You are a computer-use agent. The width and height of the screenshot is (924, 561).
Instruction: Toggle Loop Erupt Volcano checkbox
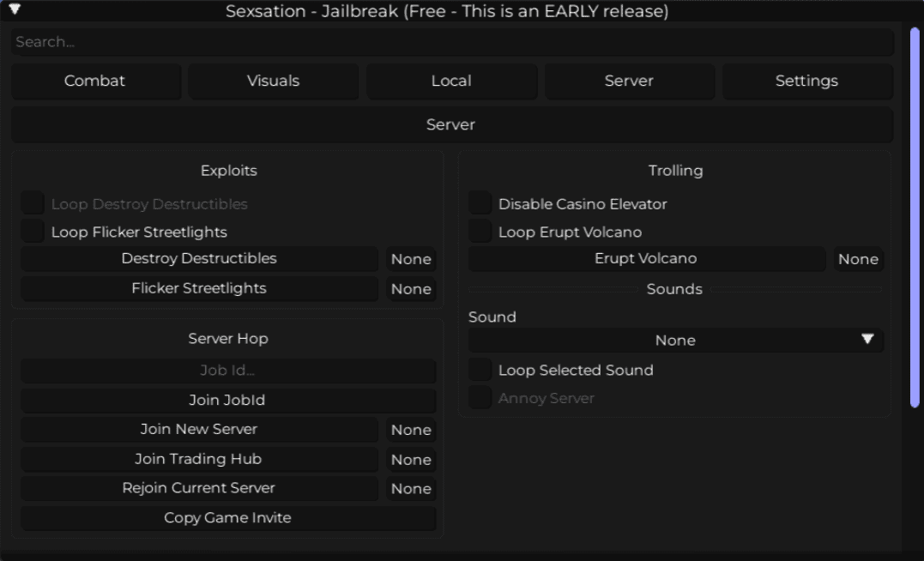pyautogui.click(x=480, y=231)
